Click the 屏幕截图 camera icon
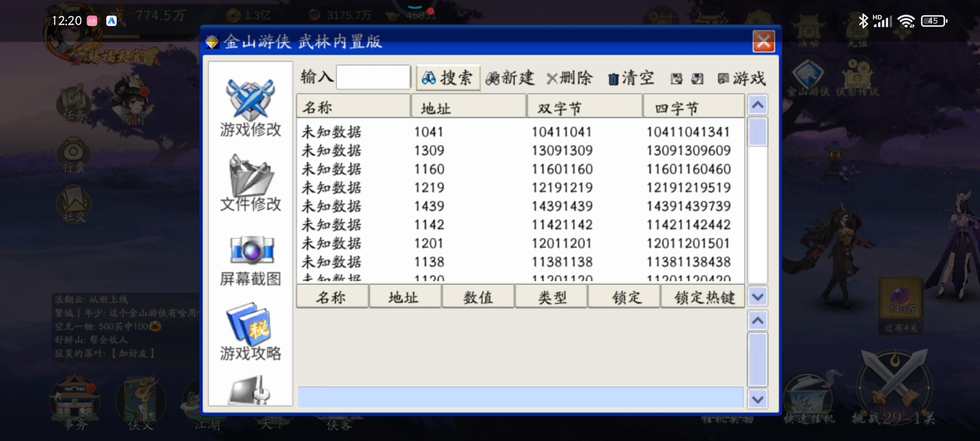This screenshot has width=980, height=441. click(251, 250)
